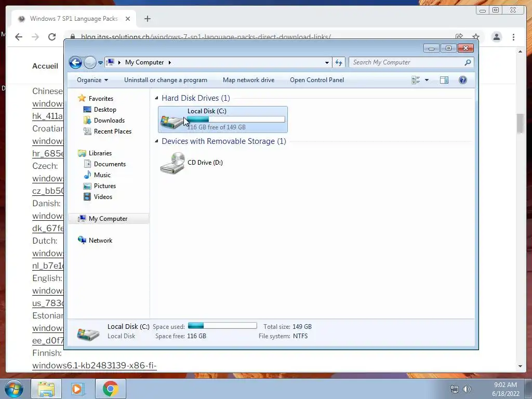The width and height of the screenshot is (532, 399).
Task: Click Uninstall or change a program
Action: 166,80
